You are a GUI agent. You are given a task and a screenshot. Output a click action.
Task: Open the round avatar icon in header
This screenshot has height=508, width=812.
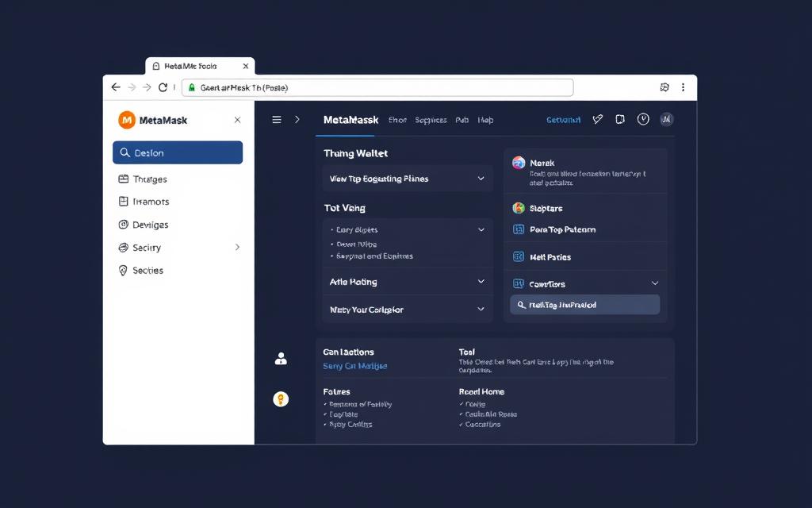(x=666, y=119)
